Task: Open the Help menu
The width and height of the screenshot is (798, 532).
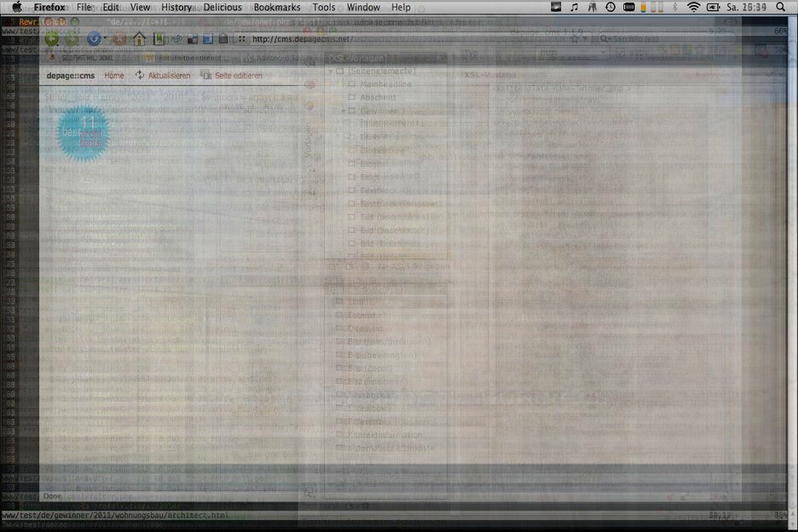Action: pyautogui.click(x=401, y=7)
